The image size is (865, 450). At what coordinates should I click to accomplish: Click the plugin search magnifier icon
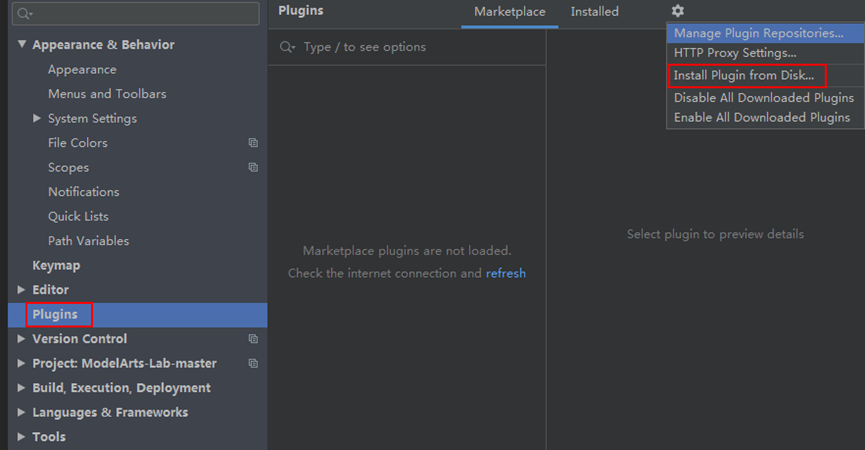click(288, 47)
